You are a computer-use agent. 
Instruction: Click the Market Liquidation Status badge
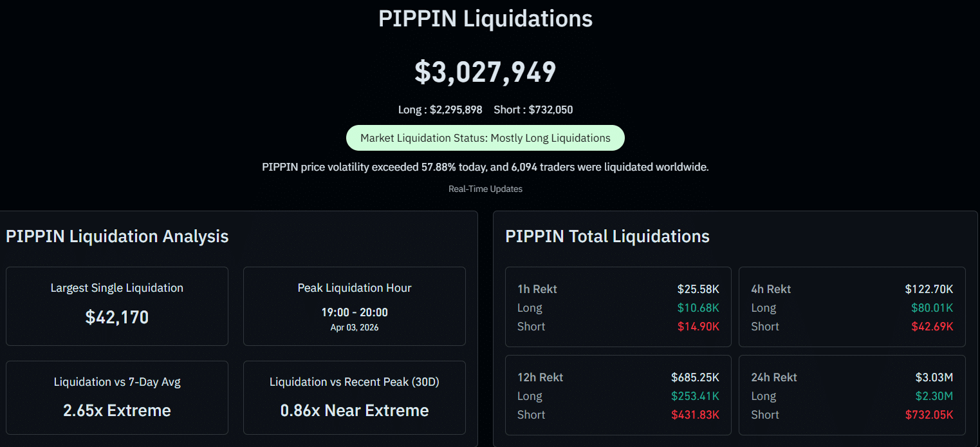[485, 138]
